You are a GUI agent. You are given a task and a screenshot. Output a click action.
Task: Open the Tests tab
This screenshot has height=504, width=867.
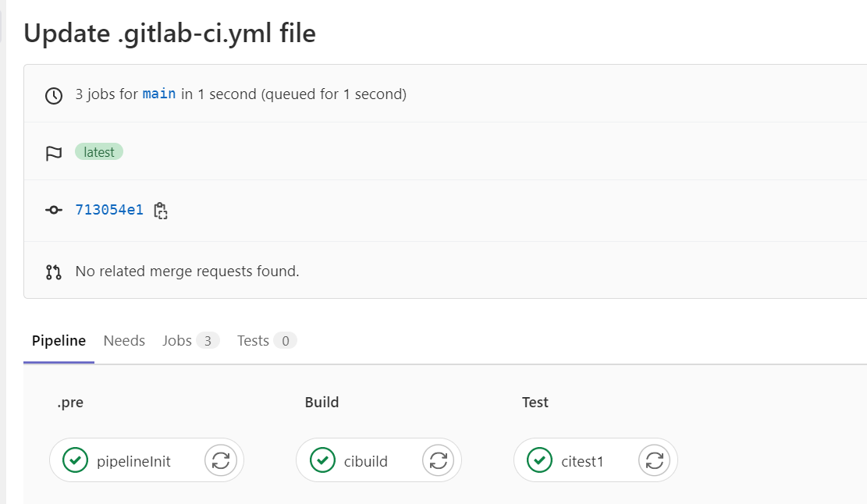click(x=267, y=341)
